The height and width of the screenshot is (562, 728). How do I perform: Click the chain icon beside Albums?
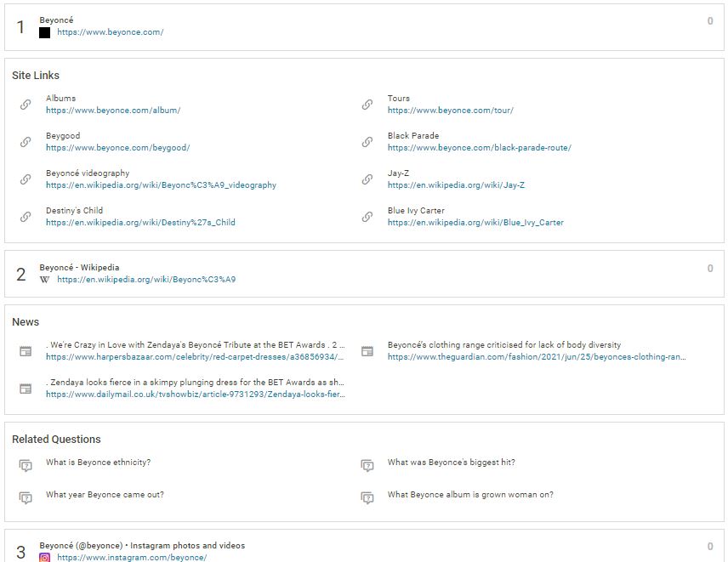[26, 105]
